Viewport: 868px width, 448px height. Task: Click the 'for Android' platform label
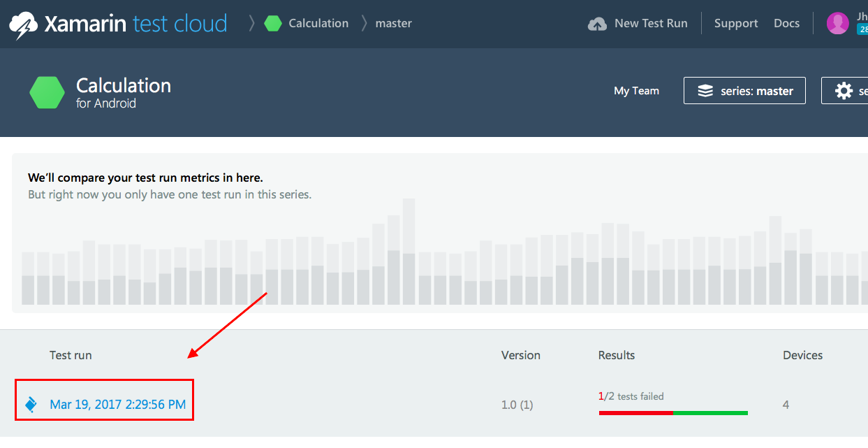coord(106,103)
